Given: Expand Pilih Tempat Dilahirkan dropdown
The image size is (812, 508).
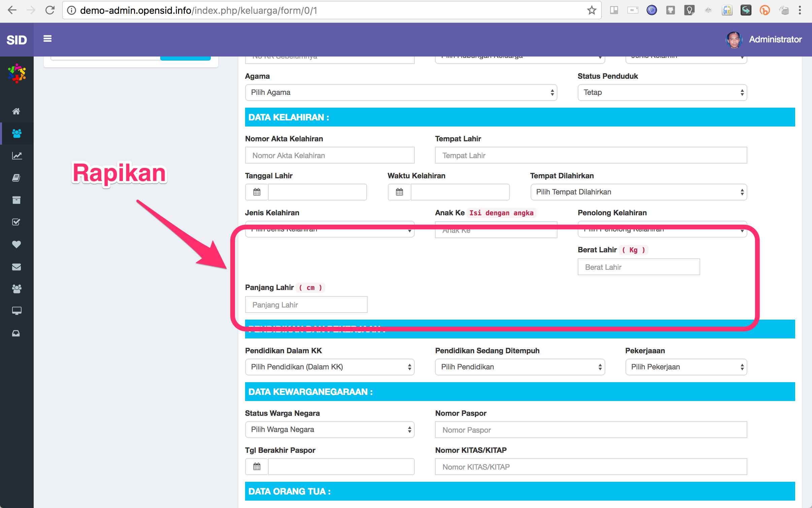Looking at the screenshot, I should pyautogui.click(x=638, y=192).
